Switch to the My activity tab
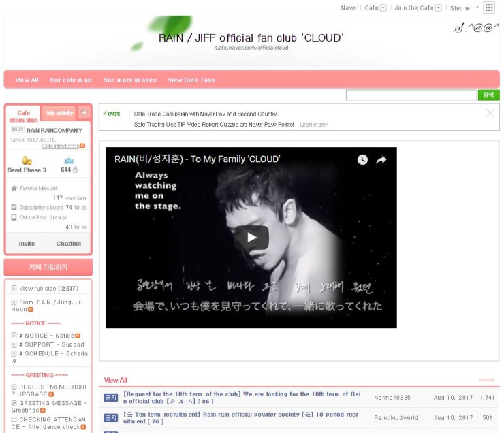The height and width of the screenshot is (433, 504). 60,113
